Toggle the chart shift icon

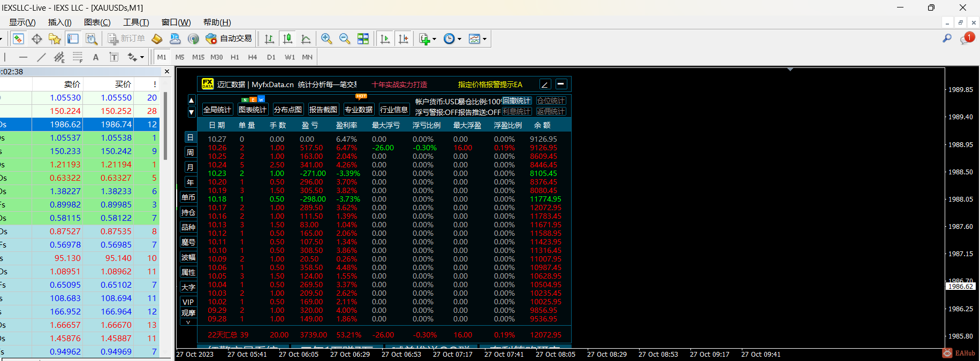(x=404, y=39)
